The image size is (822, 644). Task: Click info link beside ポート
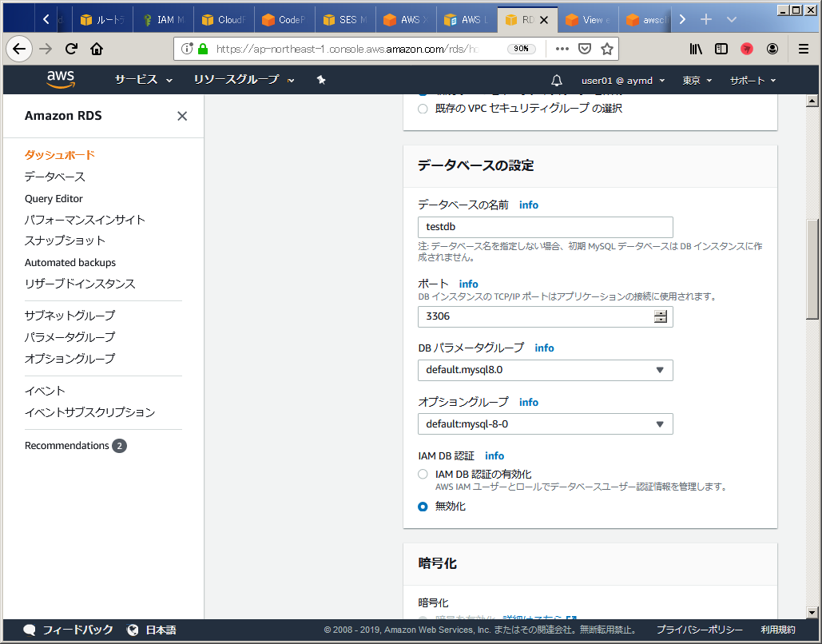tap(468, 284)
